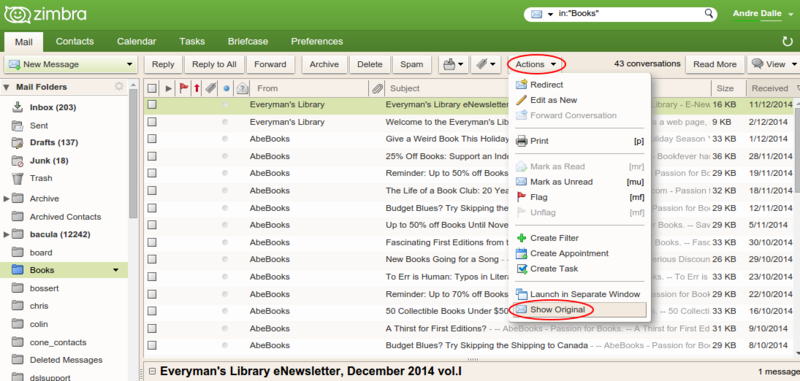Screen dimensions: 800x381
Task: Check the first Everyman's Library message
Action: [152, 105]
